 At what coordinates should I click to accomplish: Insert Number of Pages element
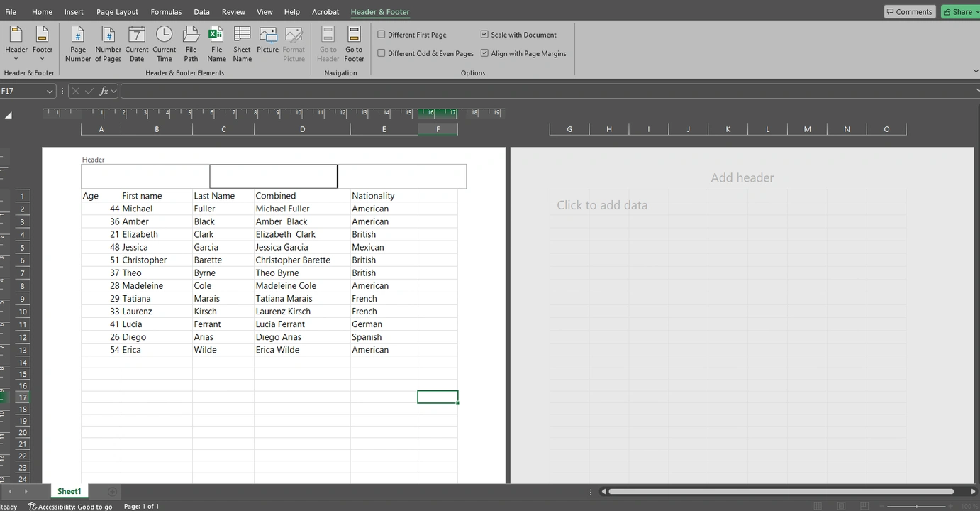coord(108,44)
